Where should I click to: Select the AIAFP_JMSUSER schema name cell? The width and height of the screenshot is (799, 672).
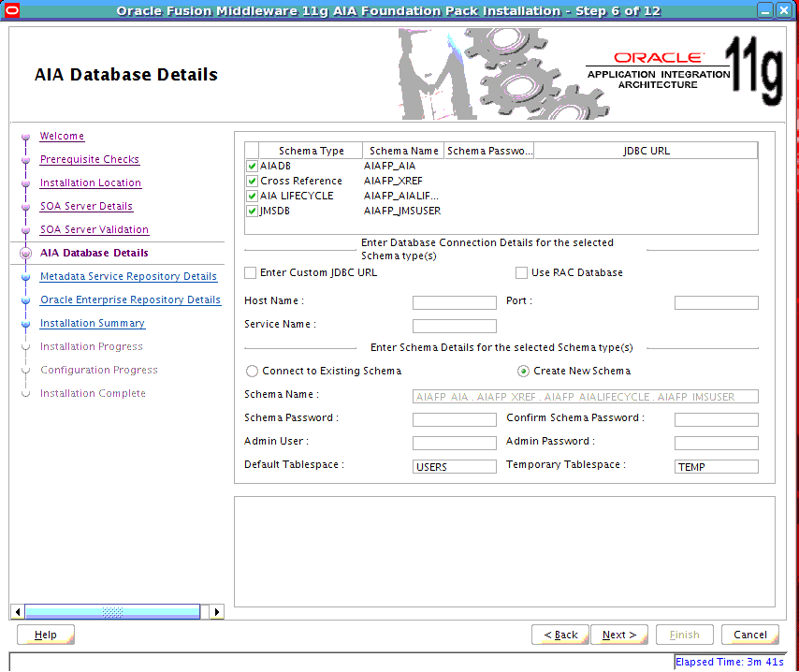click(403, 211)
